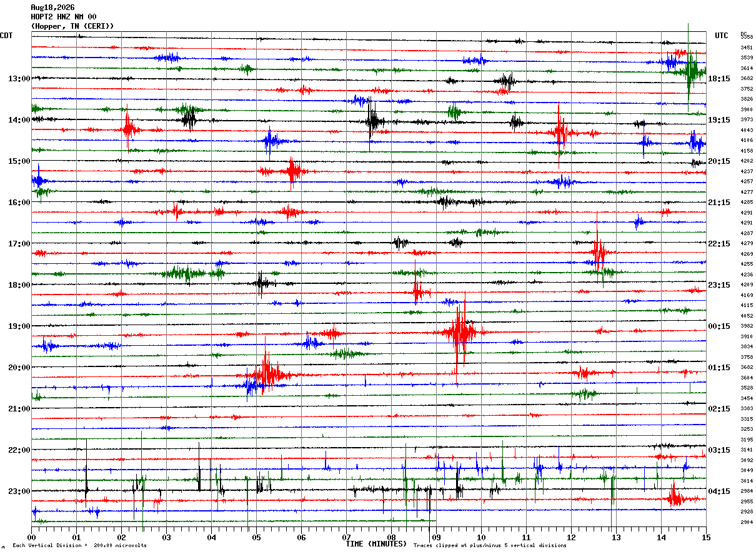Click x-axis minute tick label 09
This screenshot has width=756, height=554.
(x=436, y=537)
